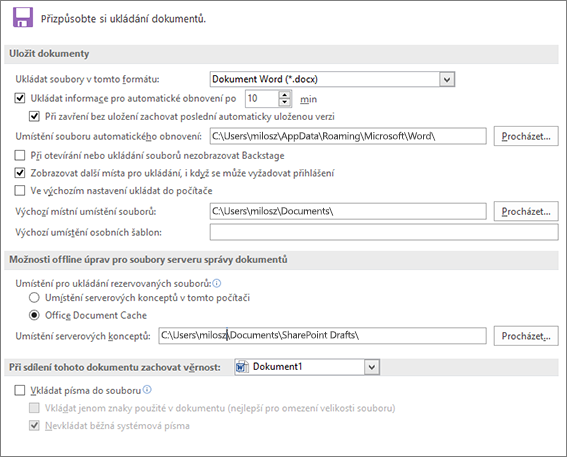Uncheck Při zavření bez uložení zachovat verzi

34,116
